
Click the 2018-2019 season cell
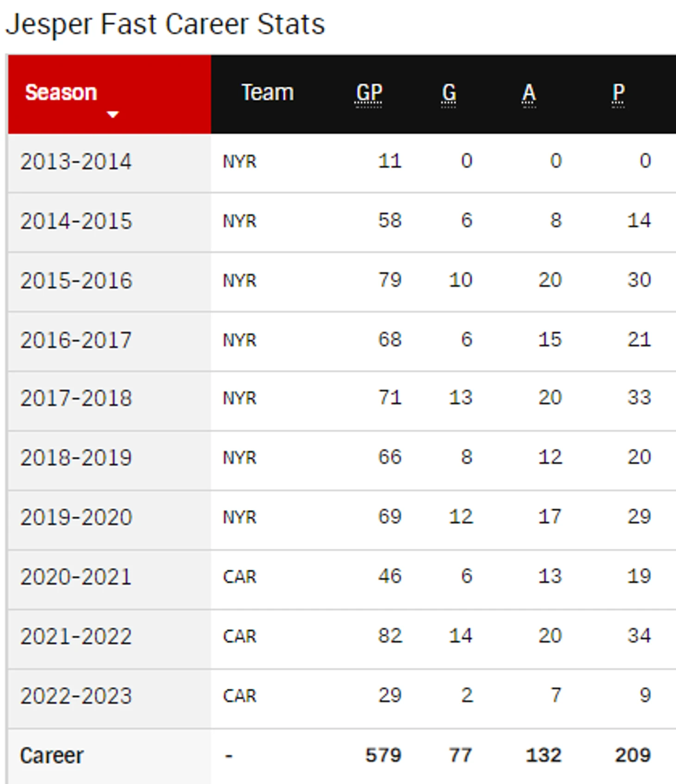click(x=76, y=458)
